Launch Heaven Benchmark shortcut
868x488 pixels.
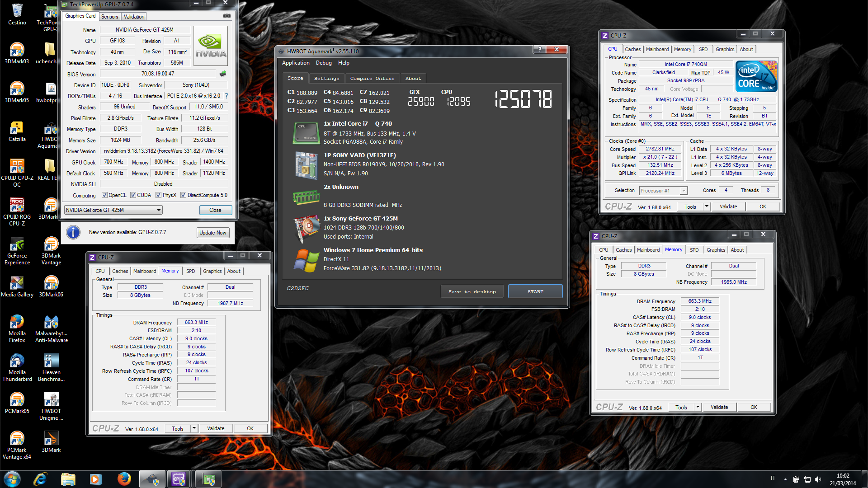click(51, 367)
